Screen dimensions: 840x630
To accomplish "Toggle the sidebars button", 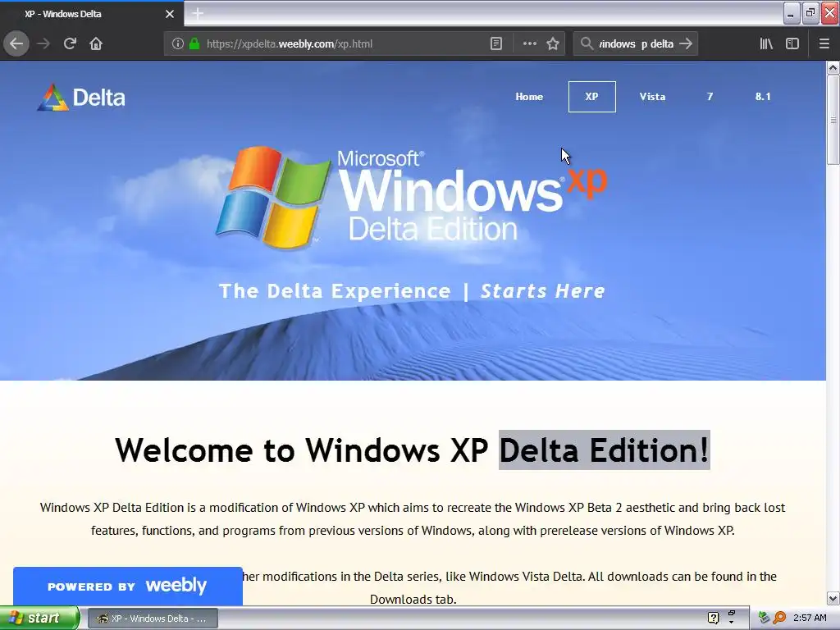I will [792, 43].
